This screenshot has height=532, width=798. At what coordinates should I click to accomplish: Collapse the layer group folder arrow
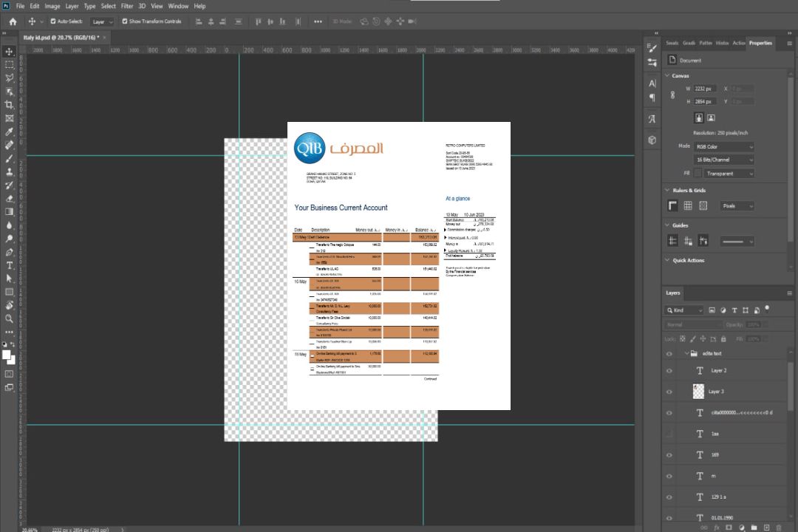[686, 354]
